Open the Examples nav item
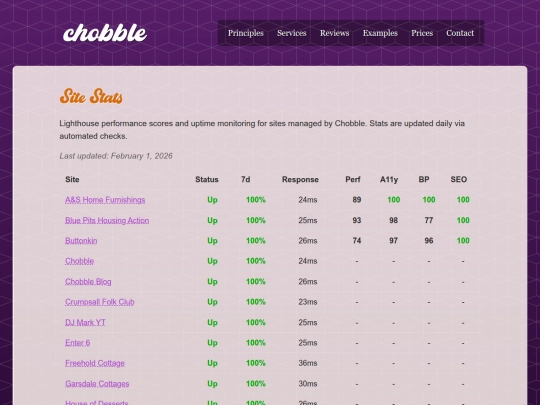The width and height of the screenshot is (540, 405). (x=380, y=33)
